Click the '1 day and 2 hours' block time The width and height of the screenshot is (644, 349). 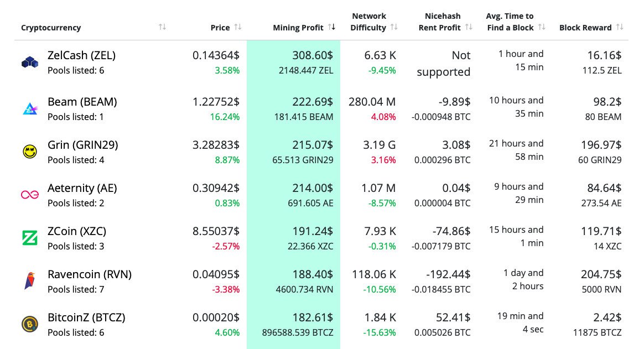(x=523, y=280)
